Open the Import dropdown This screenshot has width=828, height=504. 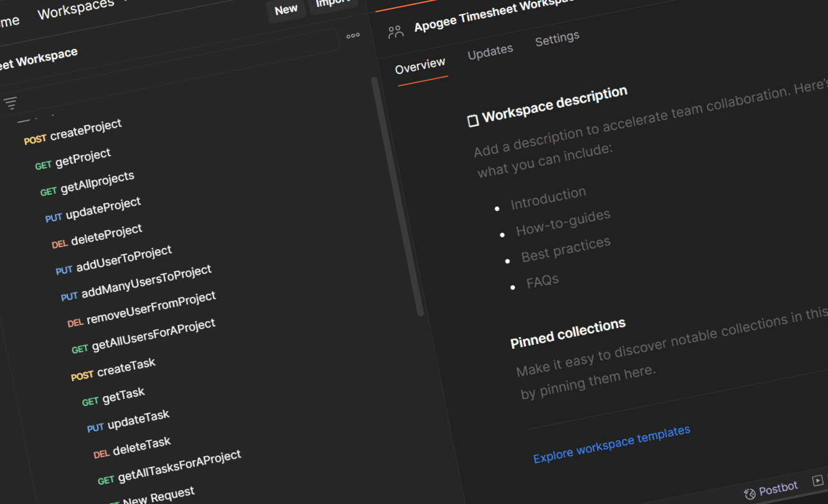pos(332,5)
